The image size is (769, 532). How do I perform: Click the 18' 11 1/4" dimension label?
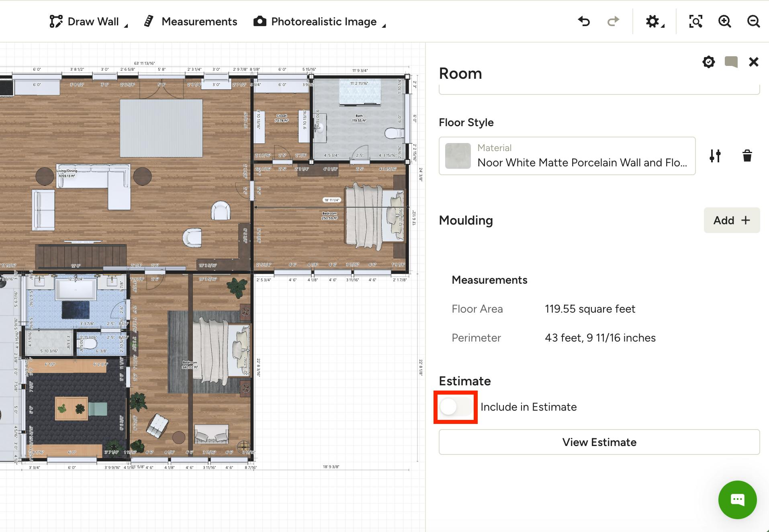click(x=332, y=200)
